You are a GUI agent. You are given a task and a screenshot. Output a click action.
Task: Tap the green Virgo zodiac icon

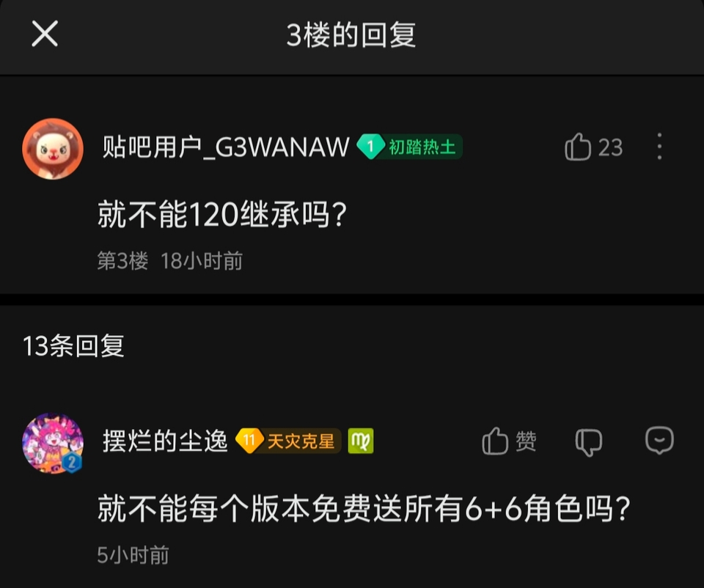(361, 441)
